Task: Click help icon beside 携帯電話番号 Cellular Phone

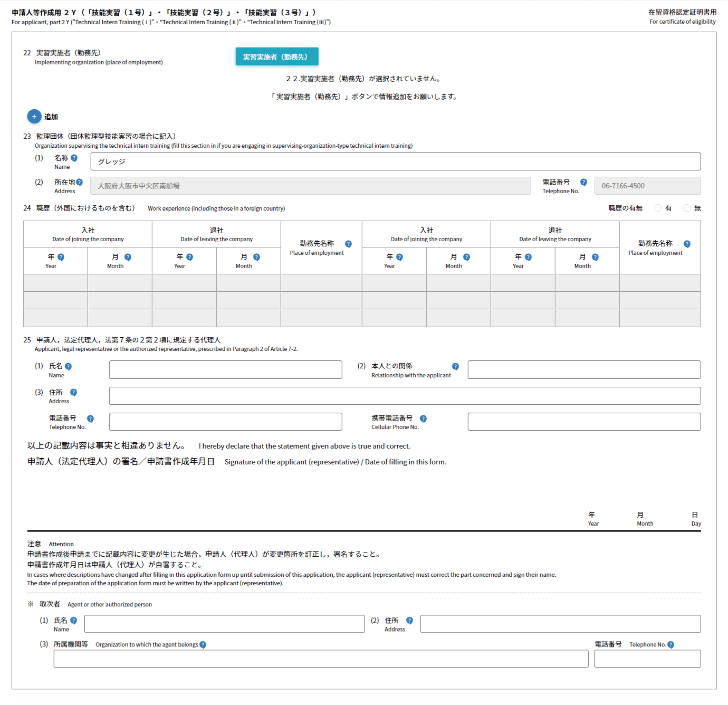Action: click(423, 418)
